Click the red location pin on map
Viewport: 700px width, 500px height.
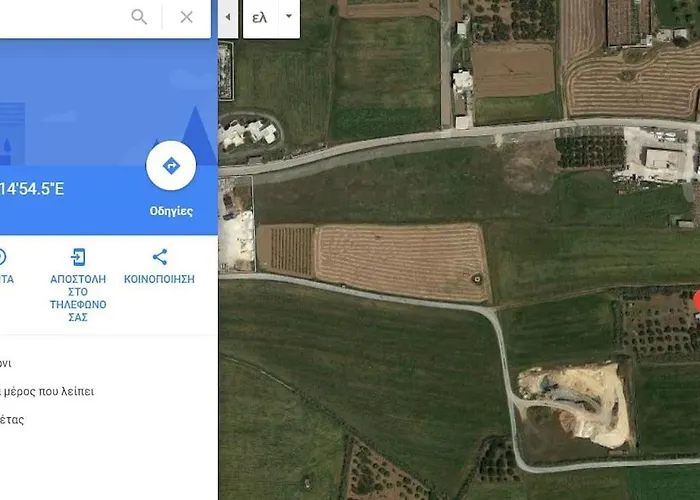point(697,301)
